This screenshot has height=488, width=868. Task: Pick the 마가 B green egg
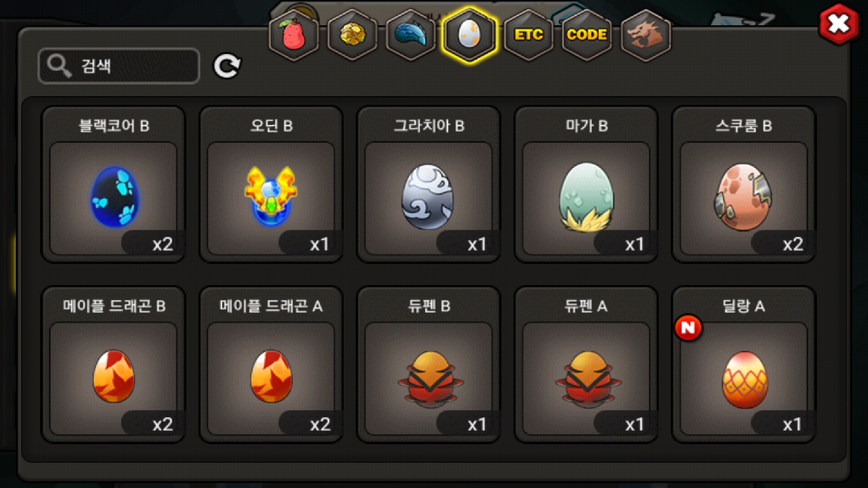(x=586, y=184)
